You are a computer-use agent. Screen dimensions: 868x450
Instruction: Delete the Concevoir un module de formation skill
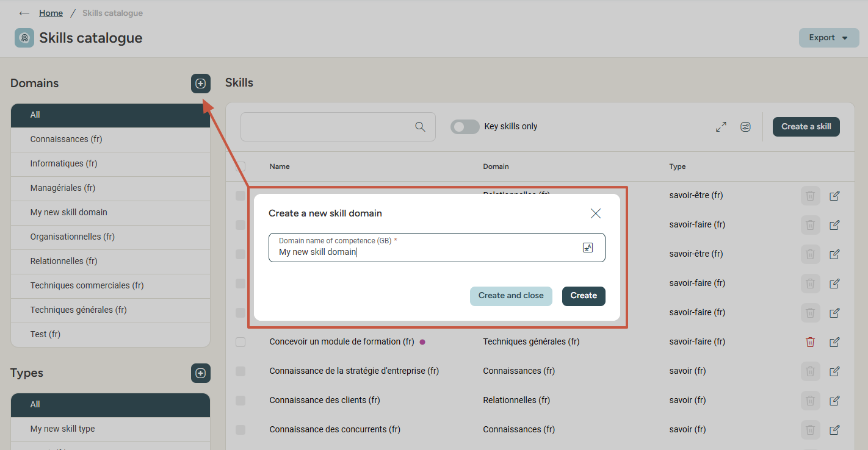click(x=810, y=342)
